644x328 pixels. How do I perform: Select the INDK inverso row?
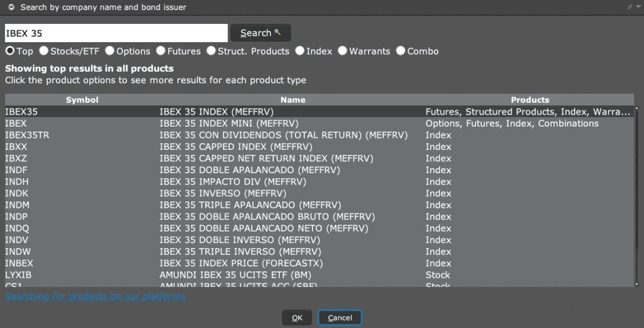click(319, 193)
